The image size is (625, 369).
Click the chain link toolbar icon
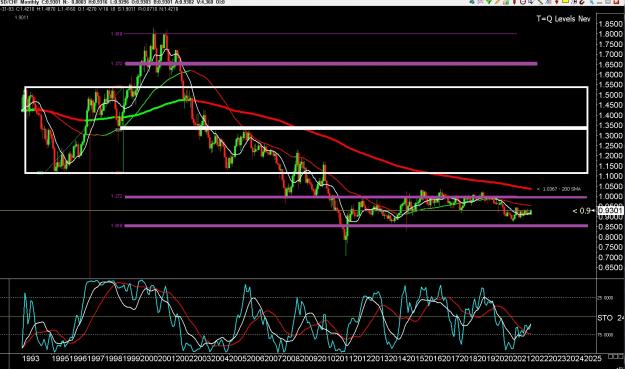pyautogui.click(x=582, y=2)
